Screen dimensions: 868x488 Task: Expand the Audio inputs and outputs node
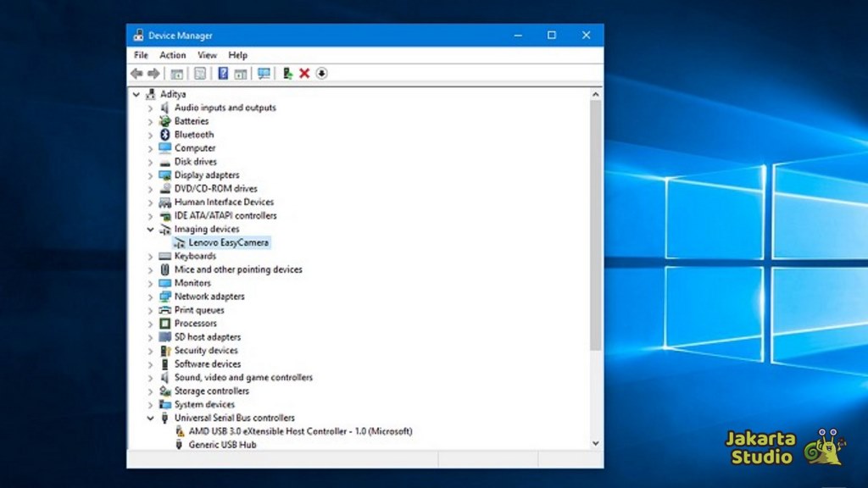pyautogui.click(x=151, y=108)
